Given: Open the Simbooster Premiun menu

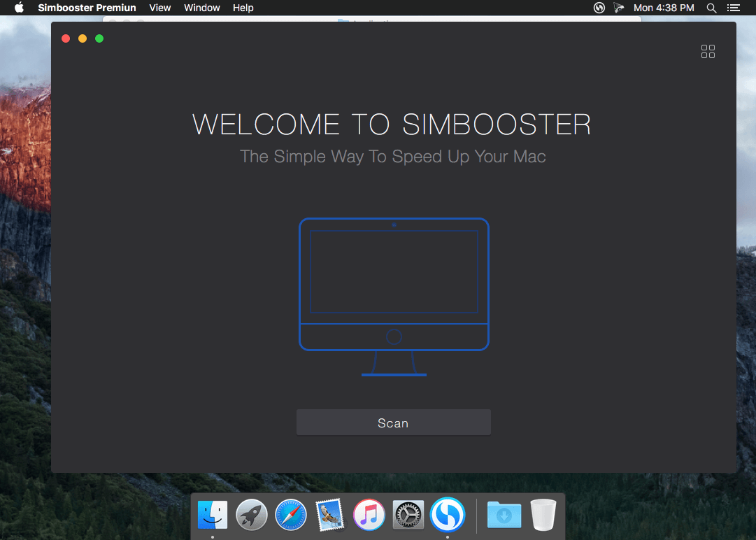Looking at the screenshot, I should [x=87, y=8].
